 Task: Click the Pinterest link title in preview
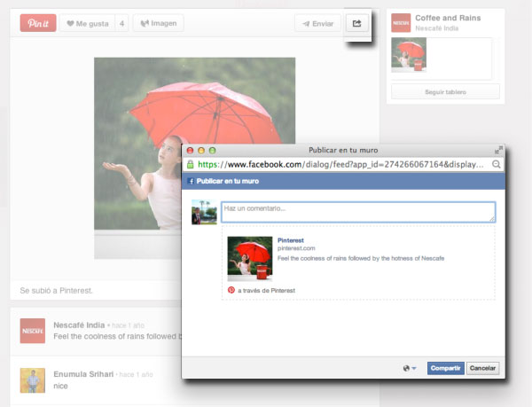coord(291,239)
